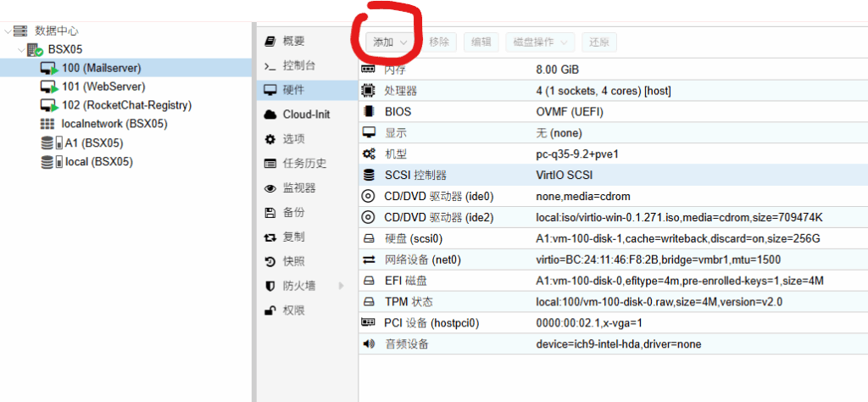Click the PCI card icon beside PCI 设备
The height and width of the screenshot is (402, 868).
point(368,323)
